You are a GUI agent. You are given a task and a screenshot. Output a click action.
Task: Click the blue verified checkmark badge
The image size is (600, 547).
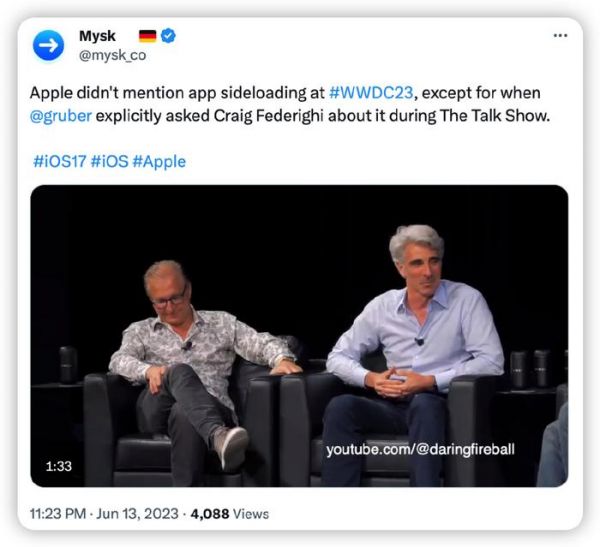tap(169, 36)
